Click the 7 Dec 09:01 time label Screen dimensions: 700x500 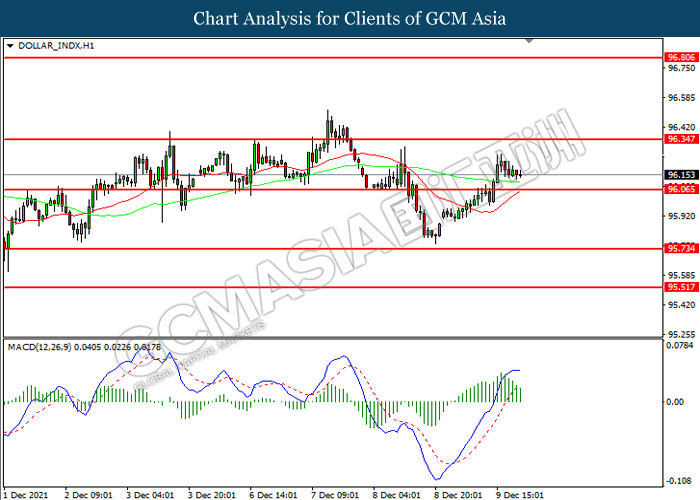334,493
